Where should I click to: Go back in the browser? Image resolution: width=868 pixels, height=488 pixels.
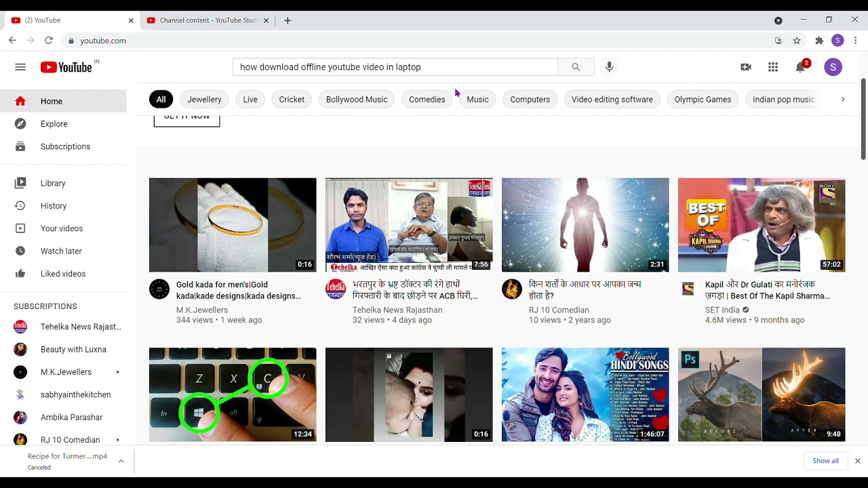point(12,41)
